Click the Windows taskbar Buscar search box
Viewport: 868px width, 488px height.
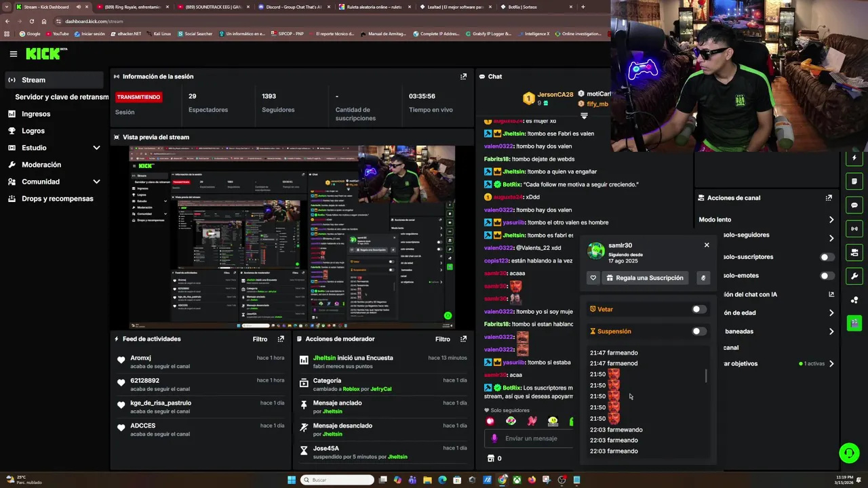pyautogui.click(x=337, y=480)
